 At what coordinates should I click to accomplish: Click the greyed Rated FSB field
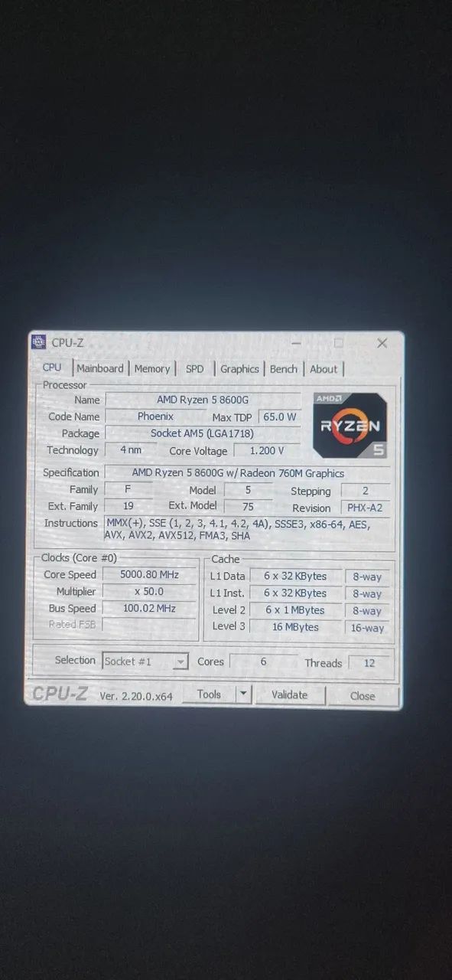(x=149, y=625)
